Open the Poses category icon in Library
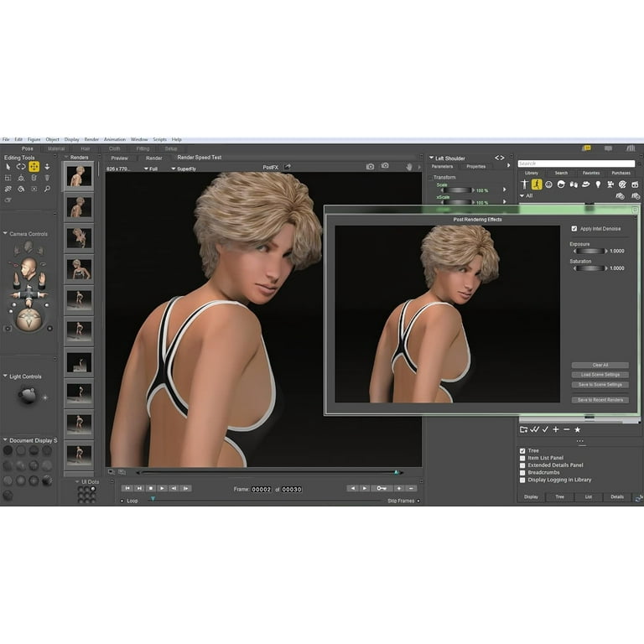This screenshot has width=644, height=644. pyautogui.click(x=537, y=184)
